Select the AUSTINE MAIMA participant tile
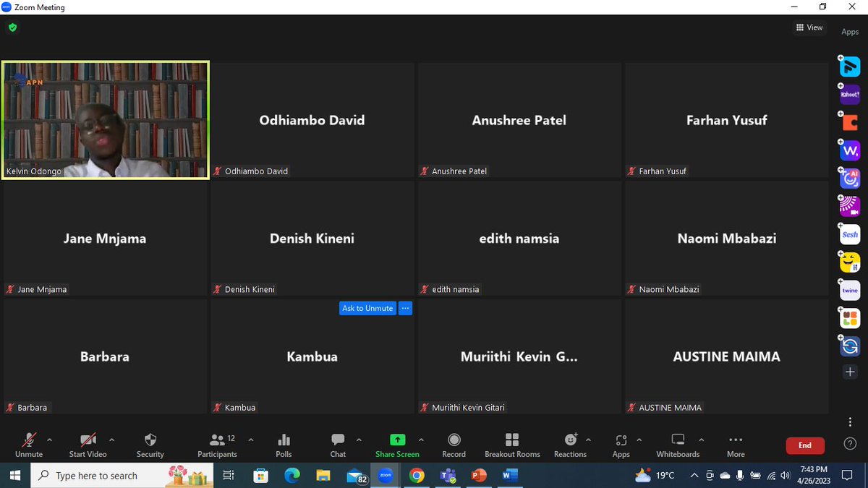Image resolution: width=868 pixels, height=488 pixels. 726,356
